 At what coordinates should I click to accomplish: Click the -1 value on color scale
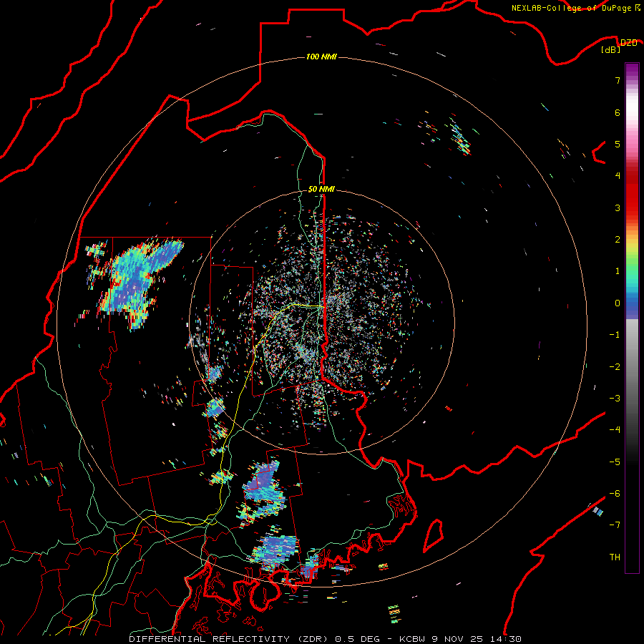(x=615, y=335)
